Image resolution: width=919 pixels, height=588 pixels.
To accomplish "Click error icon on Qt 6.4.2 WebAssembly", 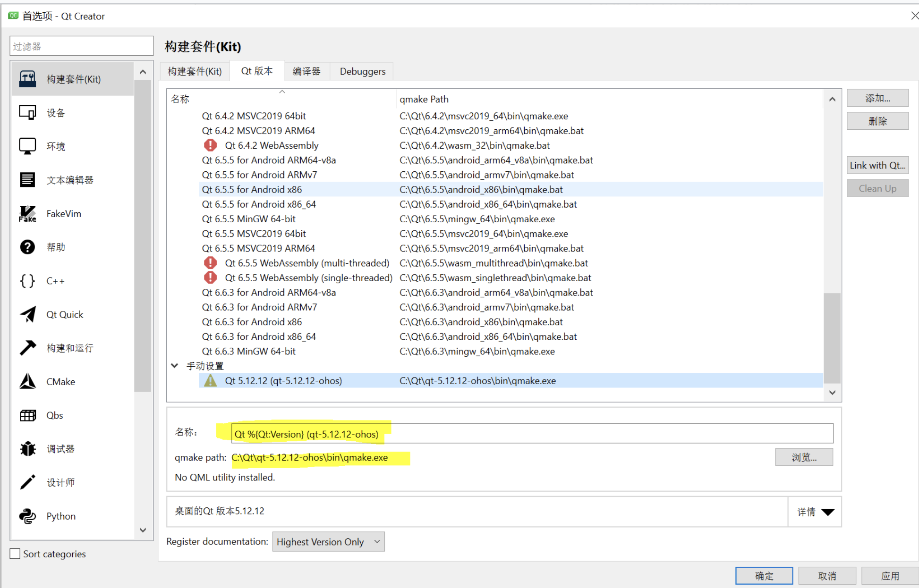I will coord(210,145).
